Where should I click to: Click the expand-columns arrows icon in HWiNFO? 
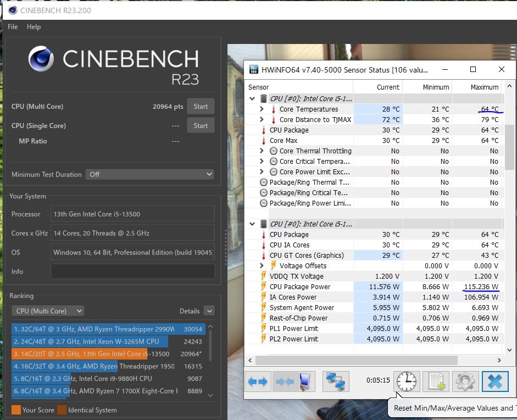tap(258, 382)
